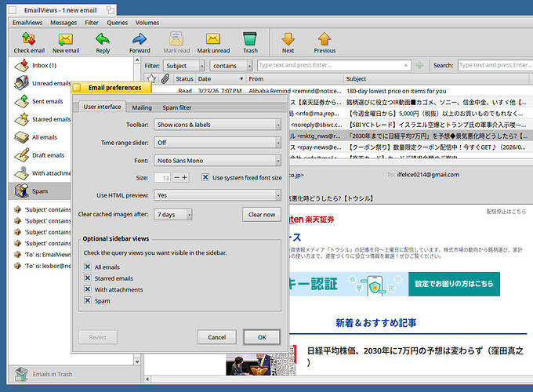Click the Mark read icon
This screenshot has height=392, width=533.
pos(176,38)
